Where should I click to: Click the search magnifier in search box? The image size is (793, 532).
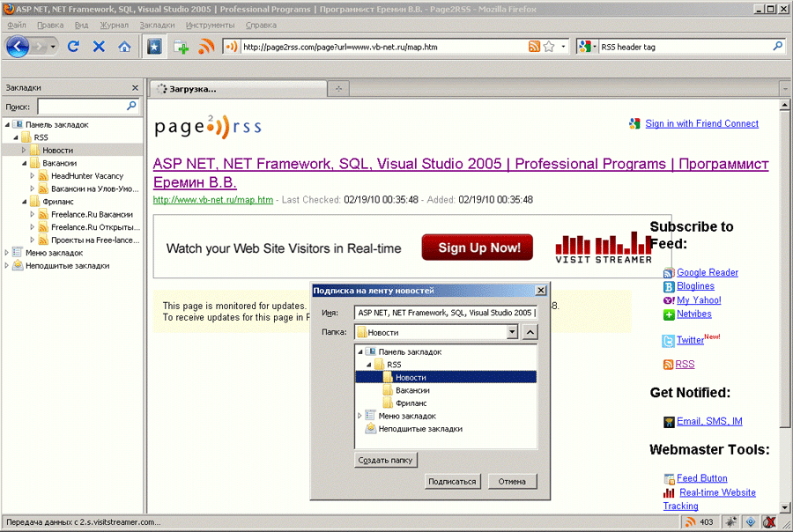pos(778,46)
